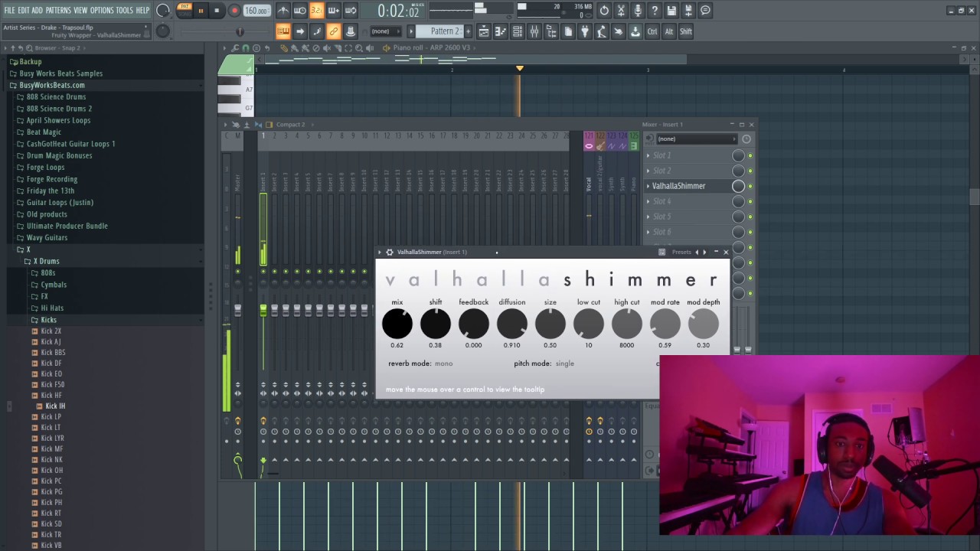Open the FILE menu
The width and height of the screenshot is (980, 551).
tap(9, 10)
